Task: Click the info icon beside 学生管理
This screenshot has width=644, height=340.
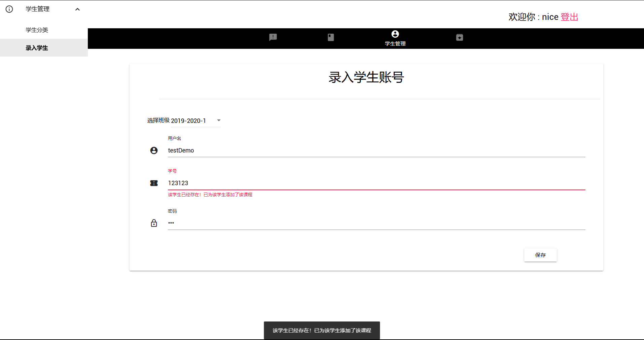Action: click(x=9, y=9)
